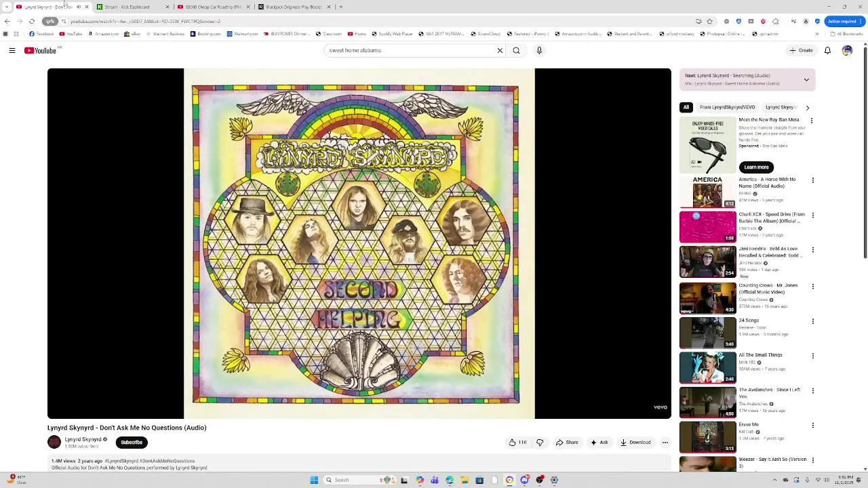The height and width of the screenshot is (488, 868).
Task: Select the All filter chip
Action: [686, 107]
